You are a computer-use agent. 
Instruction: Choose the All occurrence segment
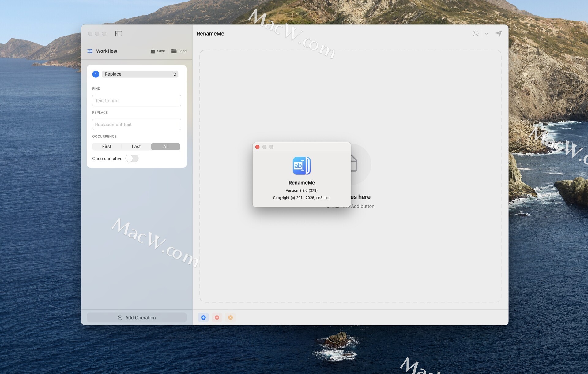point(166,147)
